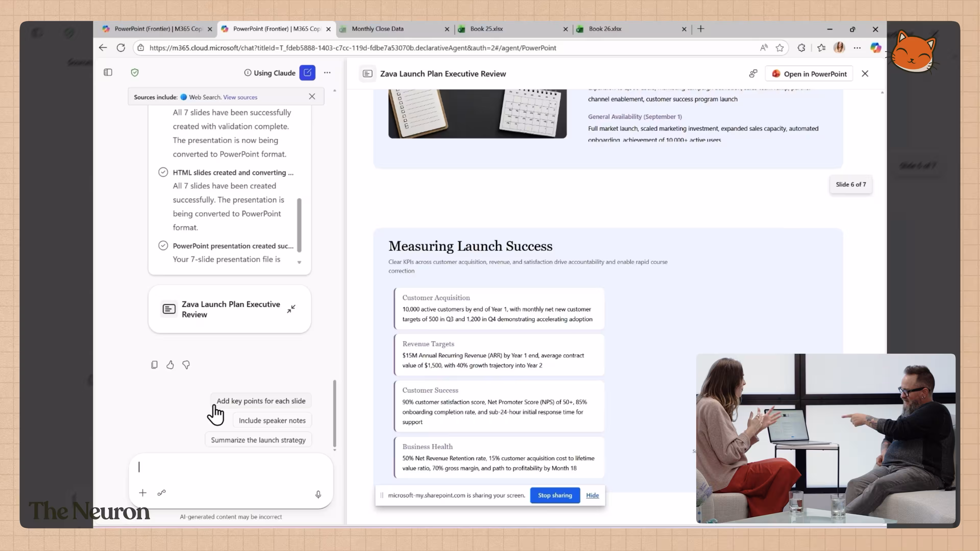Open the Copilot sidebar icon
This screenshot has height=551, width=980.
(876, 47)
